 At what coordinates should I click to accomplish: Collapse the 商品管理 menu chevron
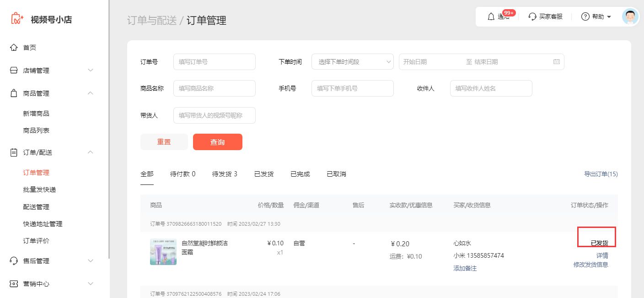click(90, 93)
